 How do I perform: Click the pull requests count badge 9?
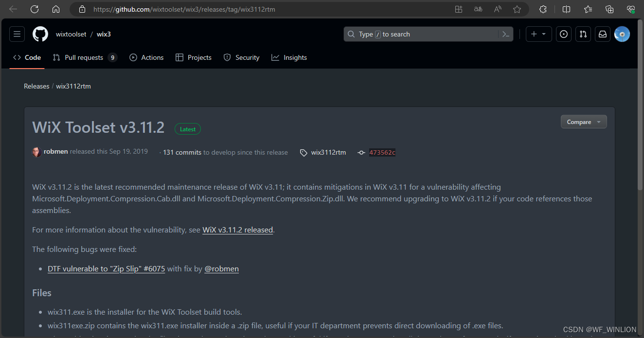pos(112,57)
